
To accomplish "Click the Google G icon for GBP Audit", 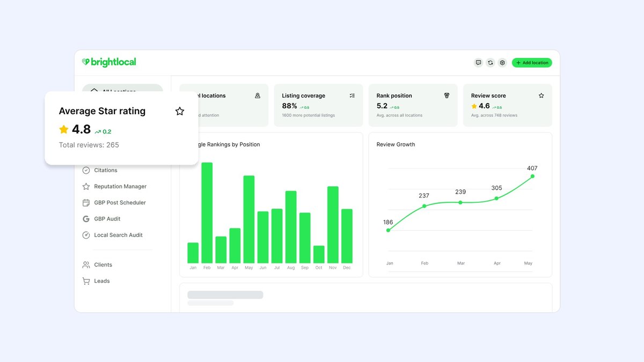I will click(x=86, y=219).
